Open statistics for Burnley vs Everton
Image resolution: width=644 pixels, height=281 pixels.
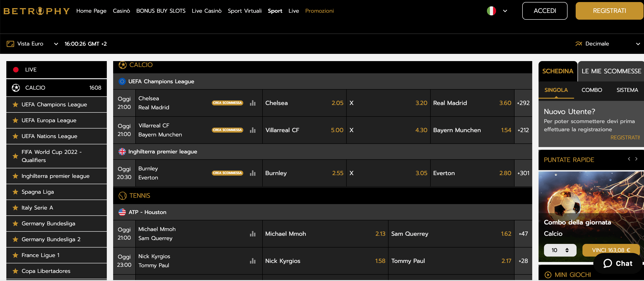pos(253,173)
